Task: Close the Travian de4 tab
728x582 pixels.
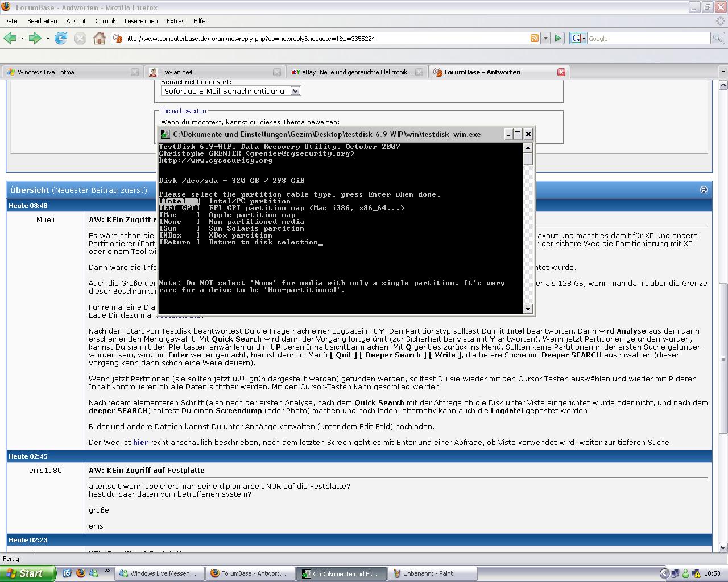Action: pyautogui.click(x=277, y=72)
